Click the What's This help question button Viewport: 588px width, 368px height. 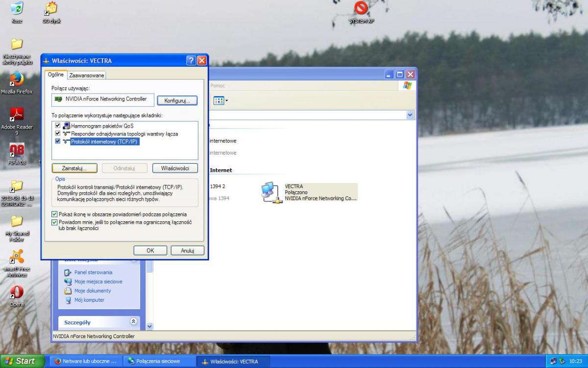(191, 61)
